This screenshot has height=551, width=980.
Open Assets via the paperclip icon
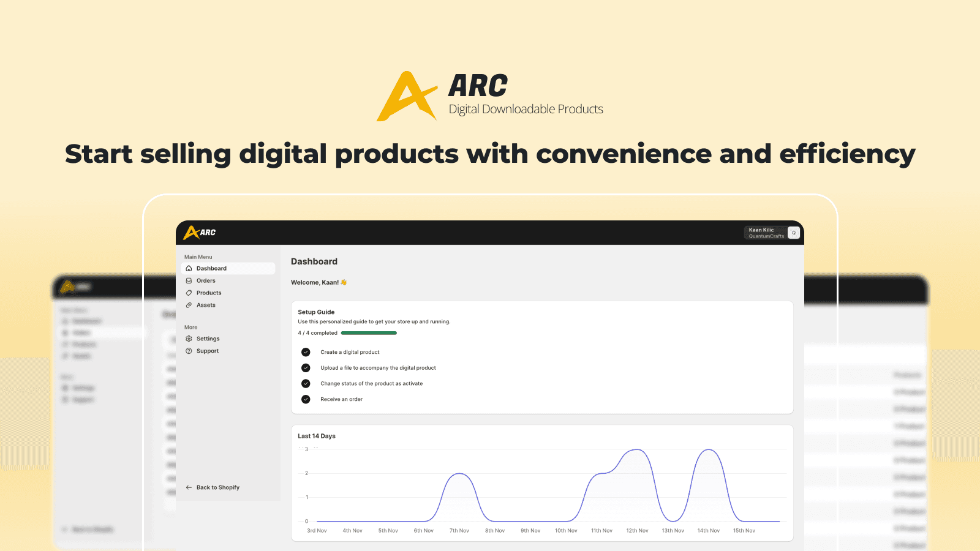pyautogui.click(x=189, y=305)
